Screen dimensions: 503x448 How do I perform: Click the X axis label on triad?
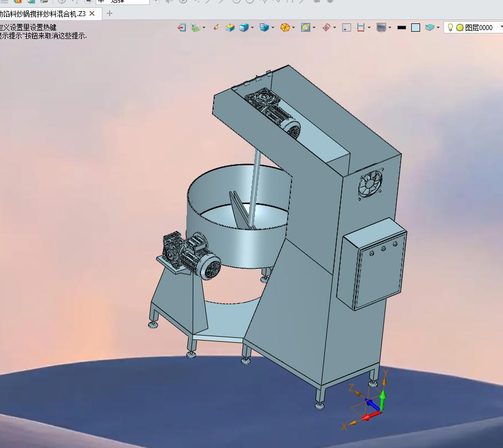tap(344, 426)
